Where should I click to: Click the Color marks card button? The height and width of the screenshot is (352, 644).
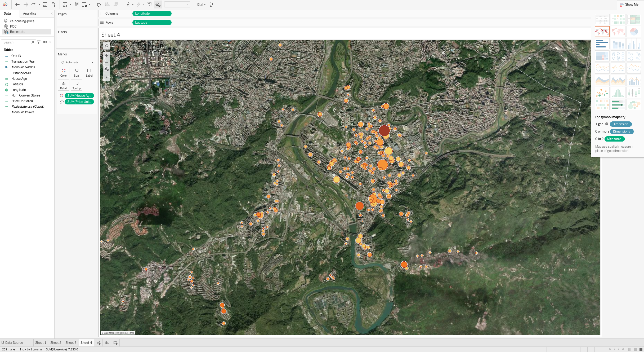tap(64, 72)
